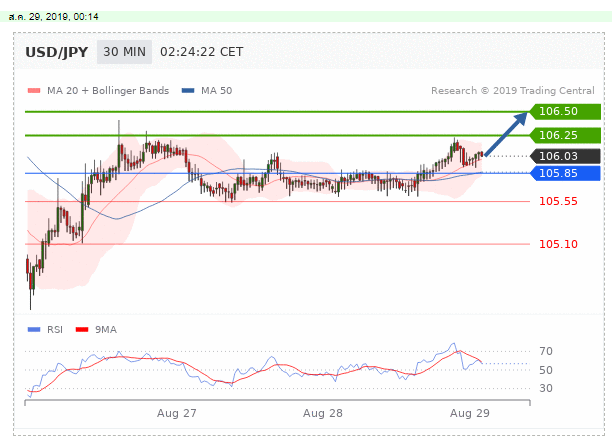Click the RSI 30 axis label
Screen dimensions: 612x446
click(546, 388)
